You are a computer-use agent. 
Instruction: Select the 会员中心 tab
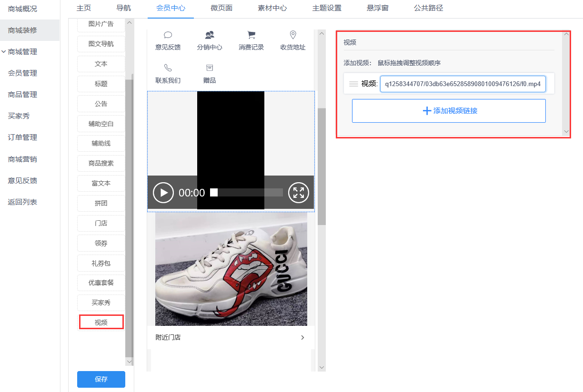(x=171, y=8)
